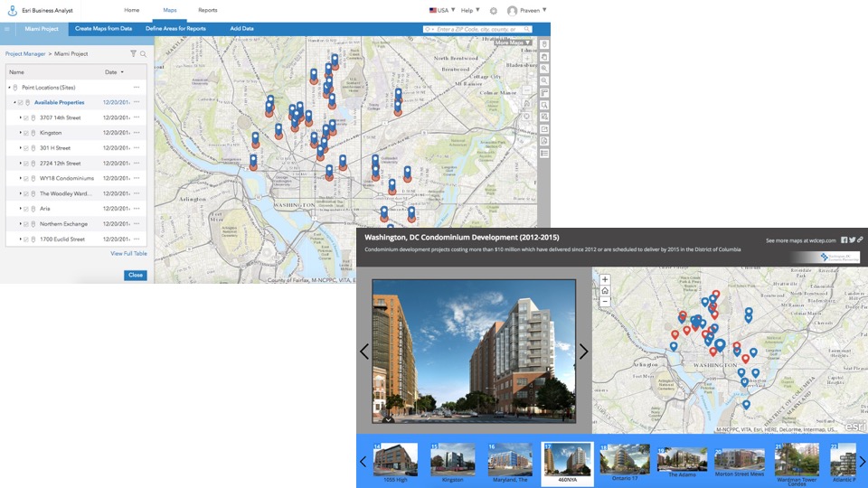The image size is (868, 488).
Task: Click Facebook share icon in condominium map header
Action: point(844,240)
